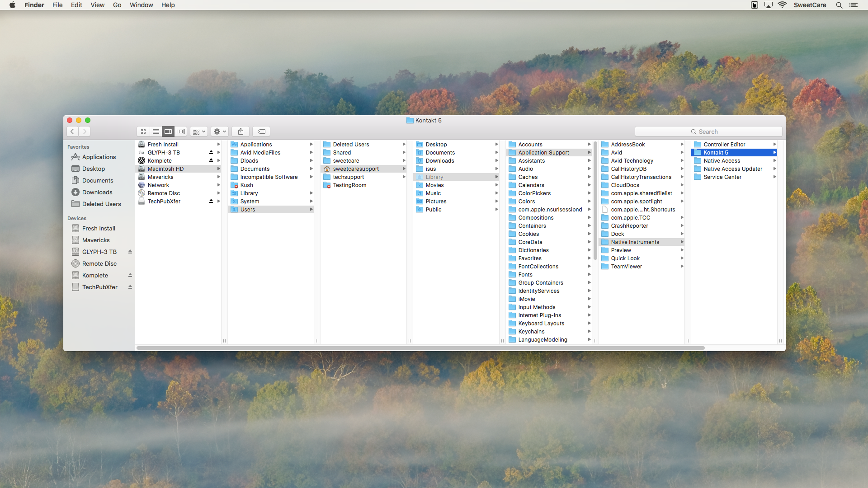Open the Controller Editor folder

coord(734,144)
